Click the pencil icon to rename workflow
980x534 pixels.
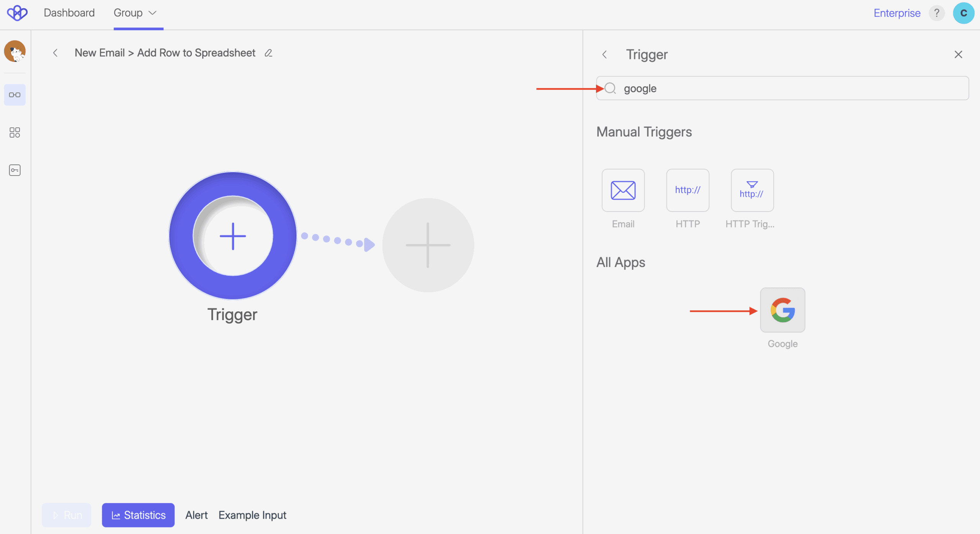coord(268,53)
